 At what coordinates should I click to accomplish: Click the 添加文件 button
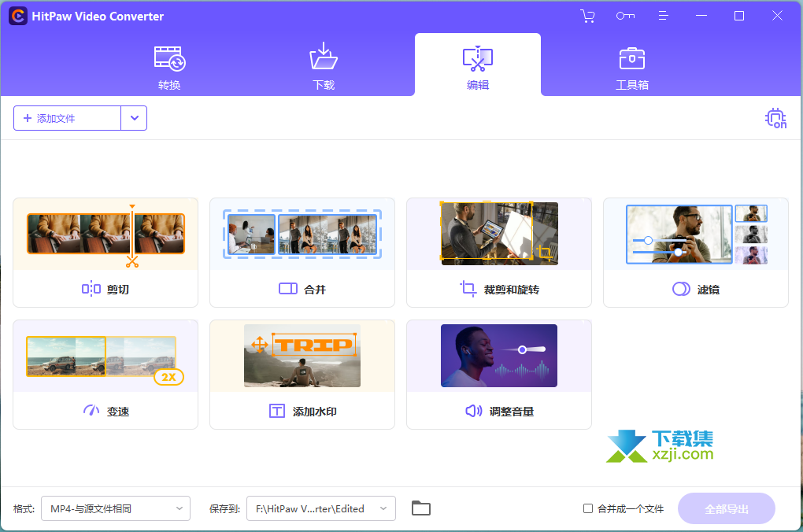(x=67, y=118)
